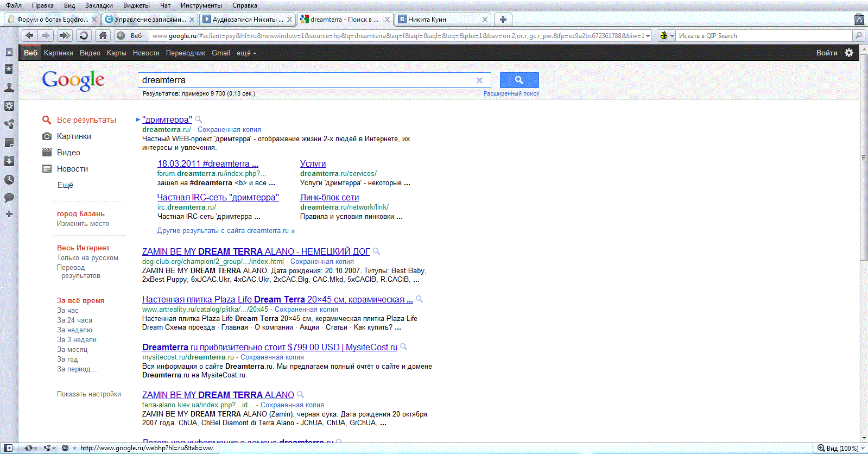868x454 pixels.
Task: Open the "Частная IRC-сеть" result link
Action: coord(218,197)
